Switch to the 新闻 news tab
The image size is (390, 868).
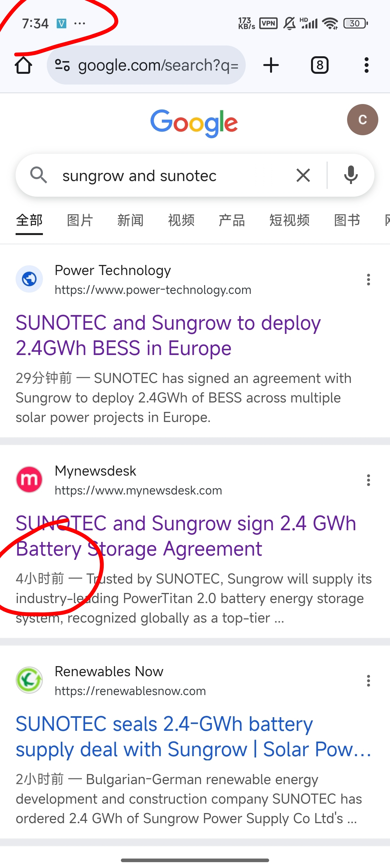point(130,220)
